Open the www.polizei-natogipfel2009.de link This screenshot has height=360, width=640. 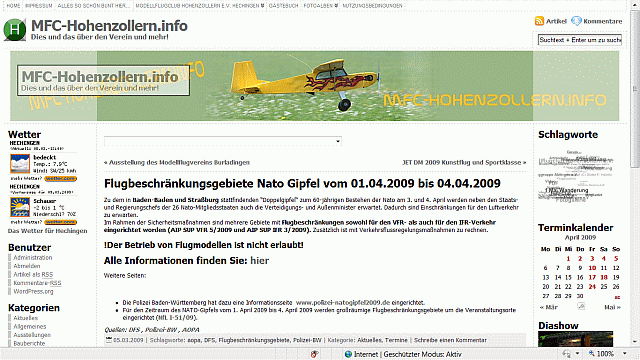pos(343,302)
